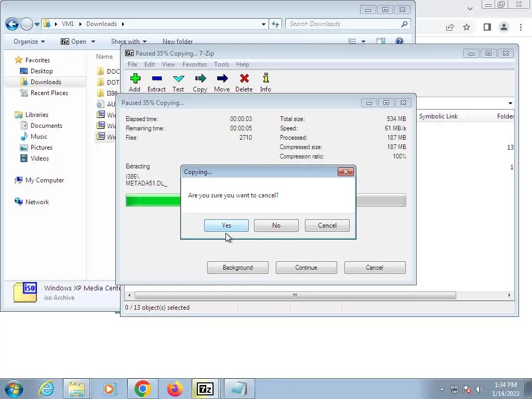The image size is (532, 399).
Task: Click the 7z Open button in the Explorer toolbar
Action: coord(74,42)
